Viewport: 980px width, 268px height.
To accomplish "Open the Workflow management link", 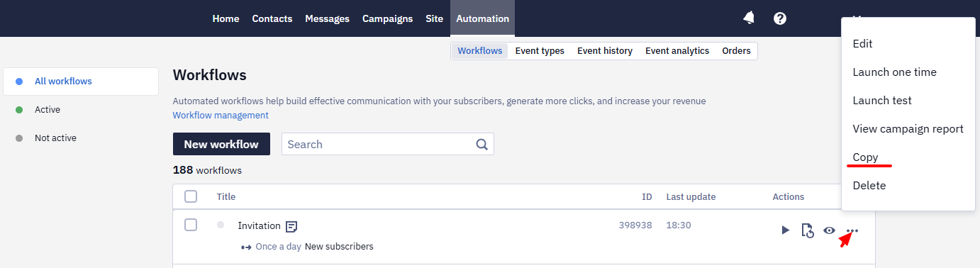I will 221,115.
